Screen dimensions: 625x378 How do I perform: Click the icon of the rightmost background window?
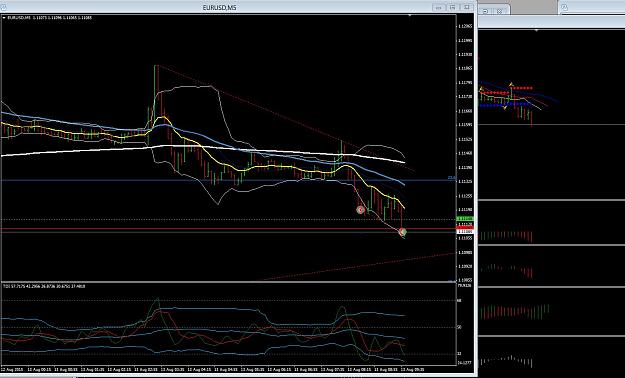(564, 7)
